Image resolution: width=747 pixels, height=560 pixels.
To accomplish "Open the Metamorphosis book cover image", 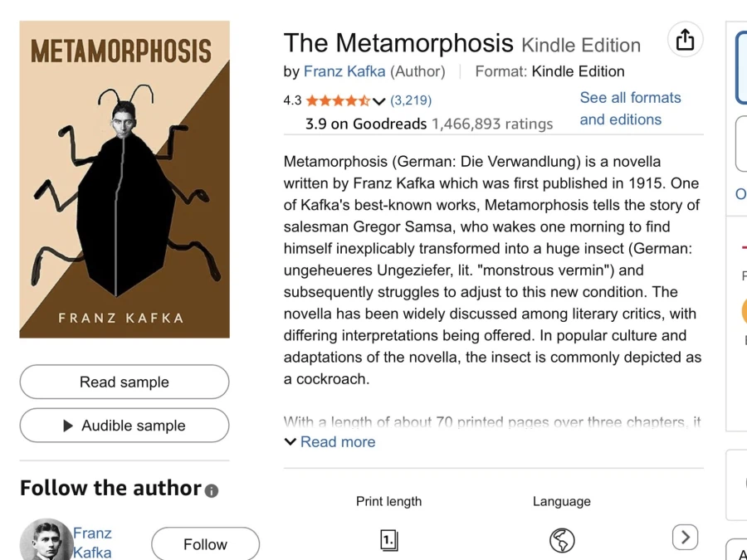I will tap(124, 179).
